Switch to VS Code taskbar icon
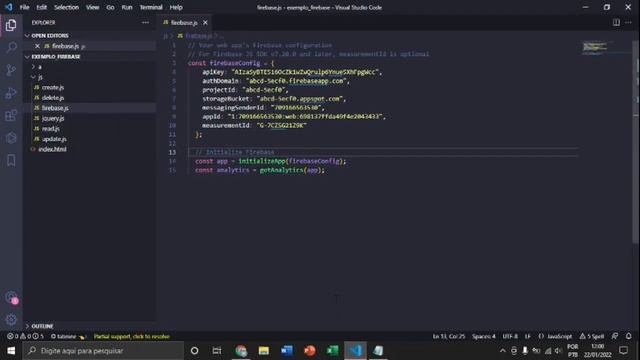Screen dimensions: 640x360 click(355, 351)
